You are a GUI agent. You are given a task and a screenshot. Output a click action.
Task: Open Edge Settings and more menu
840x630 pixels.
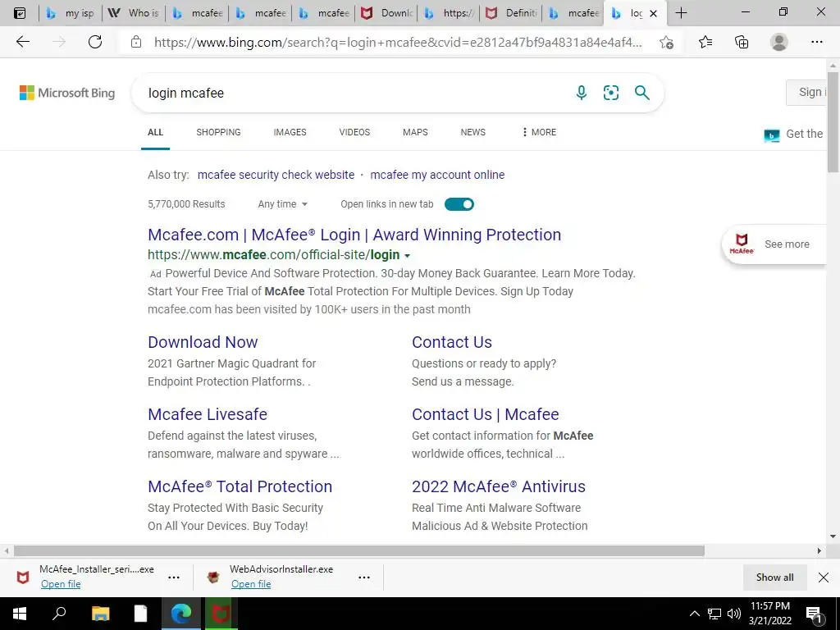click(816, 42)
